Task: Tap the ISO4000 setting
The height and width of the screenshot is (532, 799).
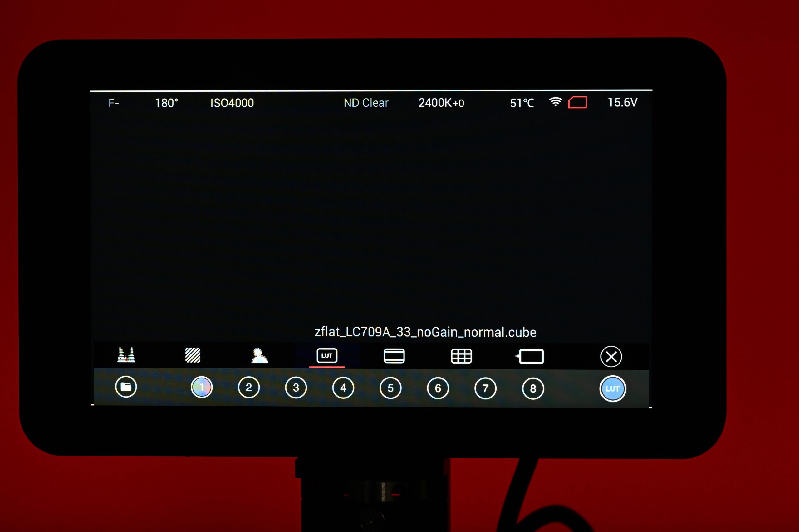Action: (232, 103)
